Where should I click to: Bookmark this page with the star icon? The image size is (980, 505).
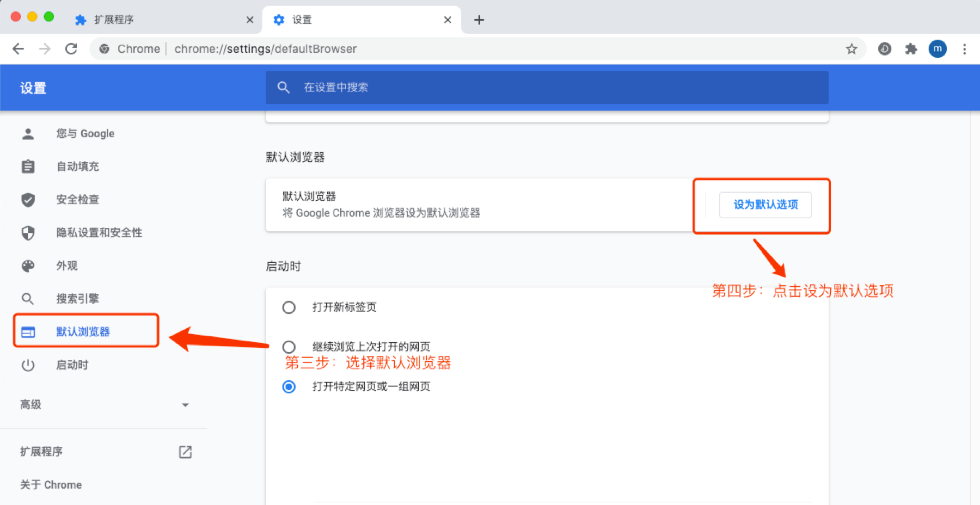point(852,49)
